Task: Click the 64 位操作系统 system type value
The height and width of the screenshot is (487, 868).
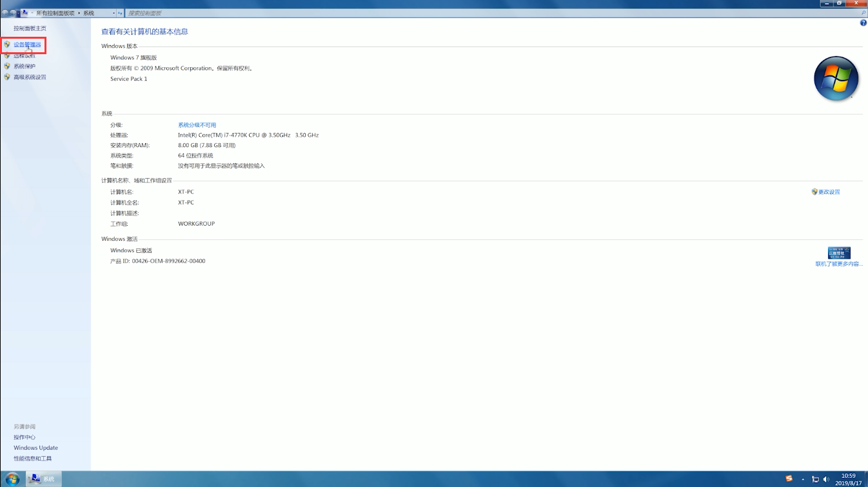Action: coord(195,156)
